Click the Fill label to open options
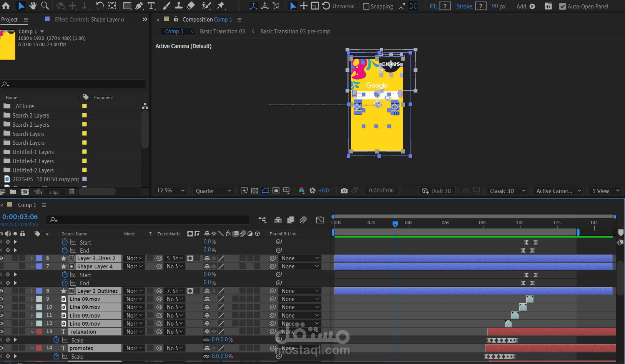This screenshot has height=364, width=625. [434, 6]
